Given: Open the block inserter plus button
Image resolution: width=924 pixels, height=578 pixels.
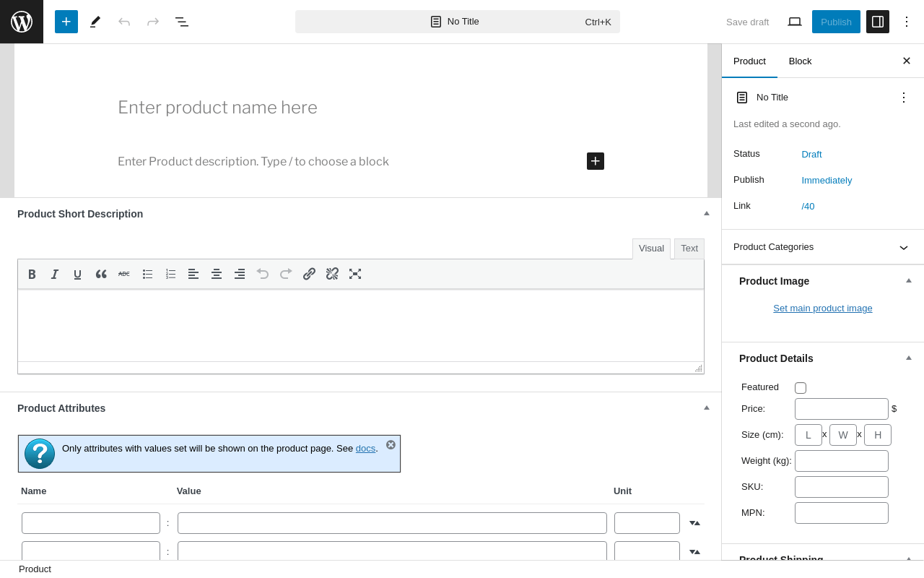Looking at the screenshot, I should click(x=66, y=22).
